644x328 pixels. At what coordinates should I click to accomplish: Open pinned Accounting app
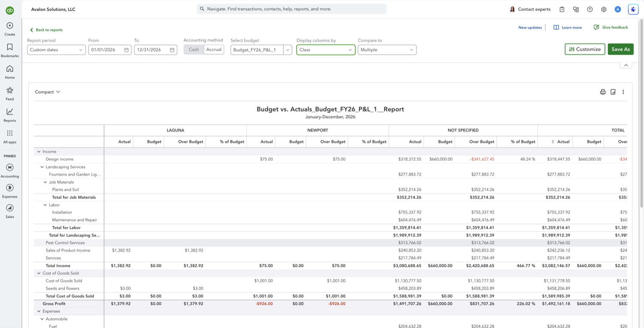click(x=10, y=170)
